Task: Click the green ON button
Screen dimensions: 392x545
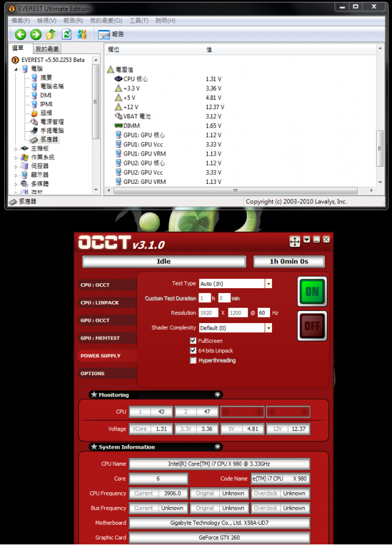Action: (x=312, y=292)
